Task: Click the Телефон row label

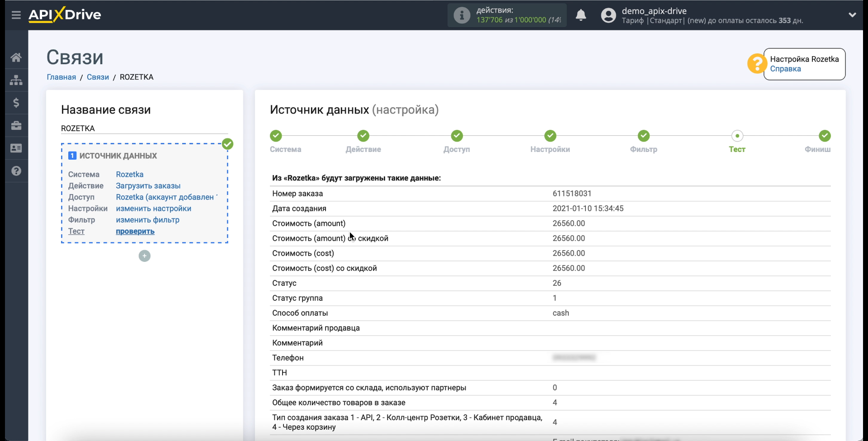Action: coord(288,358)
